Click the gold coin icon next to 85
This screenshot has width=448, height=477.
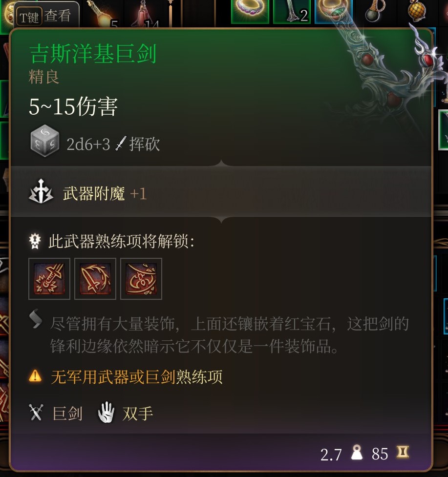pos(403,452)
